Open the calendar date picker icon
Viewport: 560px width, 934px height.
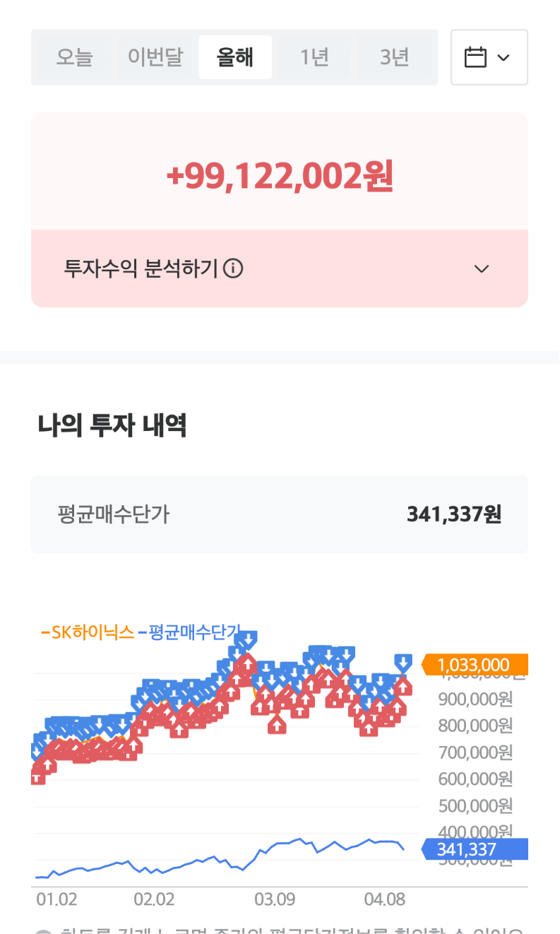(475, 57)
